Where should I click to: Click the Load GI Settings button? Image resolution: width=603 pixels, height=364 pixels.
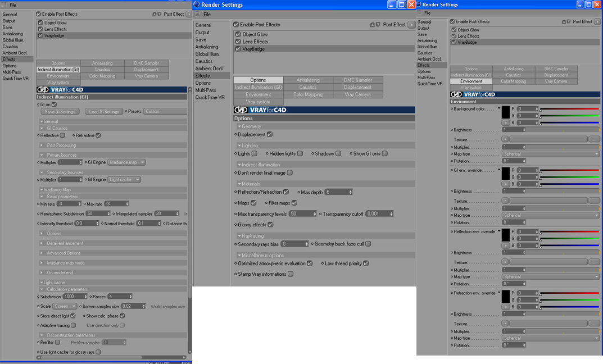click(104, 111)
